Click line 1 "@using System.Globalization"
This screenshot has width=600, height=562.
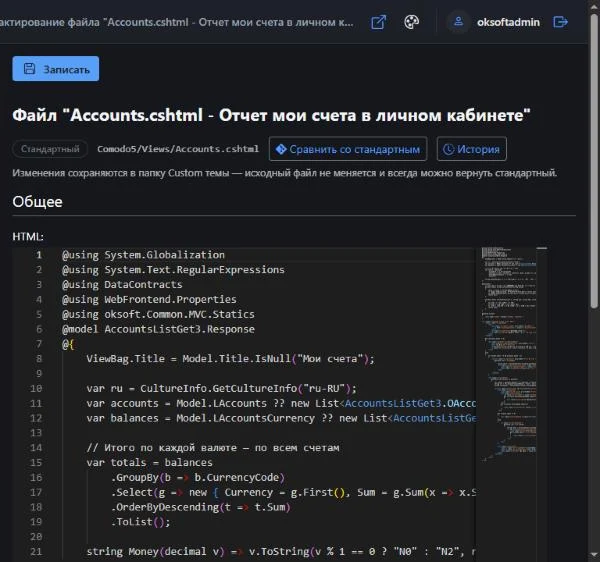[143, 255]
